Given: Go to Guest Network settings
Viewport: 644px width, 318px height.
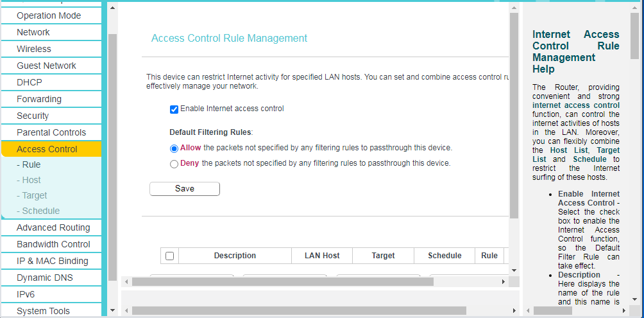Looking at the screenshot, I should coord(46,66).
